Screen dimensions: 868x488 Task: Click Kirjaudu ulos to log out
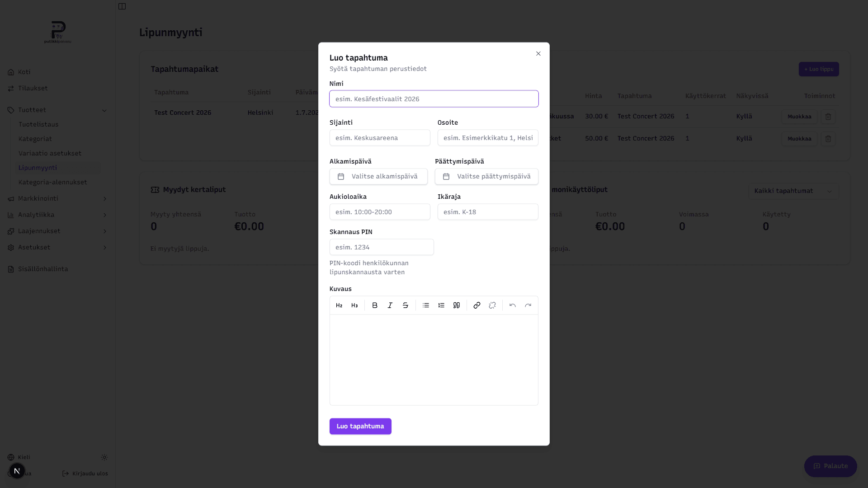(85, 474)
